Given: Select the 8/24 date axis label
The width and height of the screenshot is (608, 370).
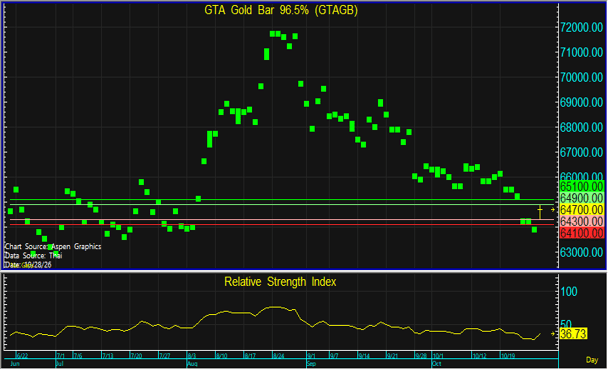Looking at the screenshot, I should pyautogui.click(x=278, y=356).
